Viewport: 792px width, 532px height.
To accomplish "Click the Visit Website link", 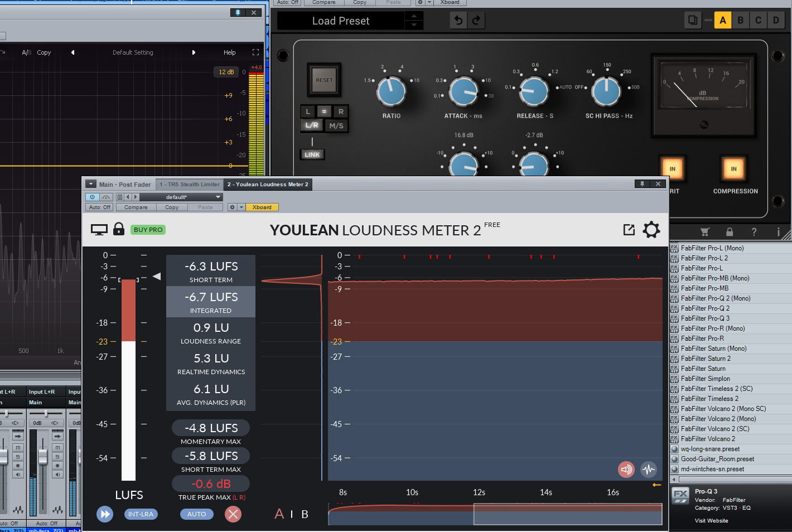I will (x=711, y=521).
